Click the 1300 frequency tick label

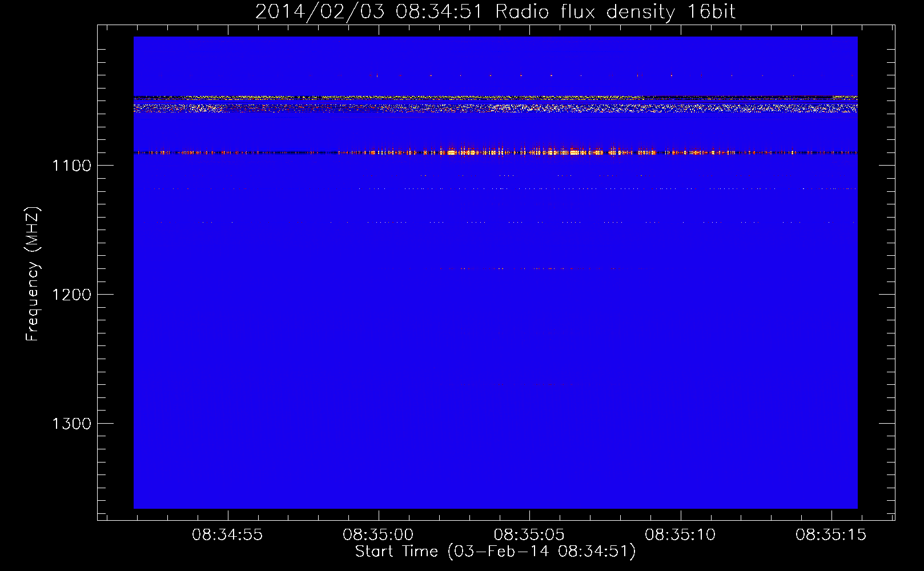[x=71, y=424]
